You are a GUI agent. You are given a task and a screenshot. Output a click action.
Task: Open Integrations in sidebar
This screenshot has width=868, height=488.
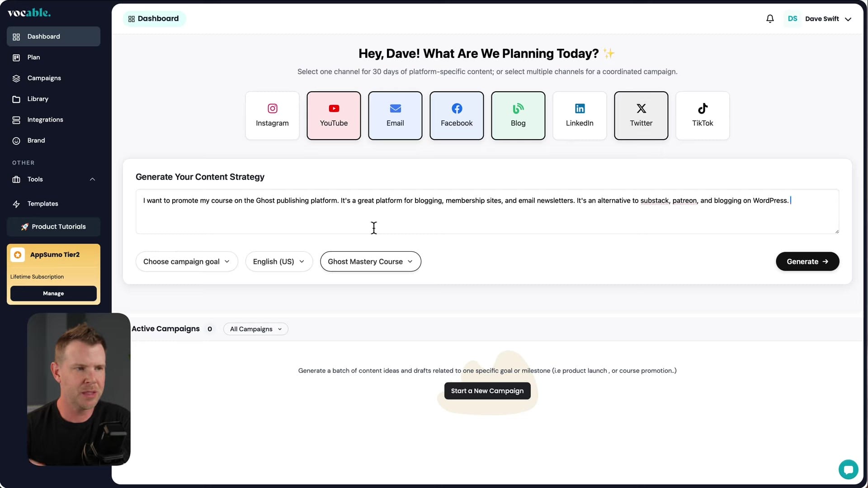53,120
